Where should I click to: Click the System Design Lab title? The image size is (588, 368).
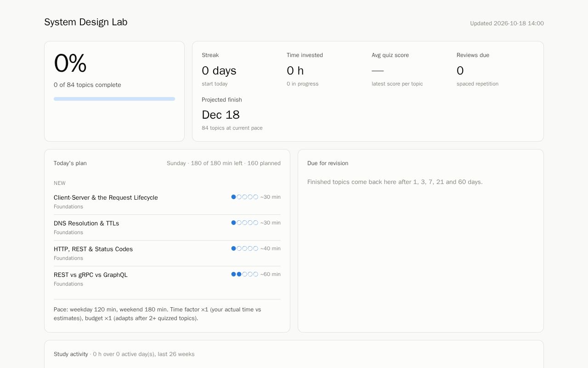(86, 22)
